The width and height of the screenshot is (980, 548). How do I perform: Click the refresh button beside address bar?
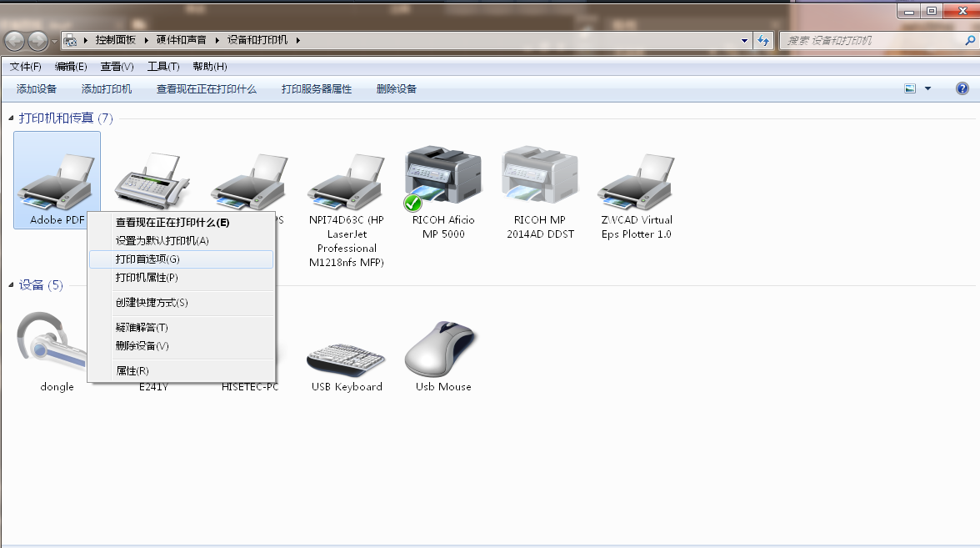(x=763, y=40)
